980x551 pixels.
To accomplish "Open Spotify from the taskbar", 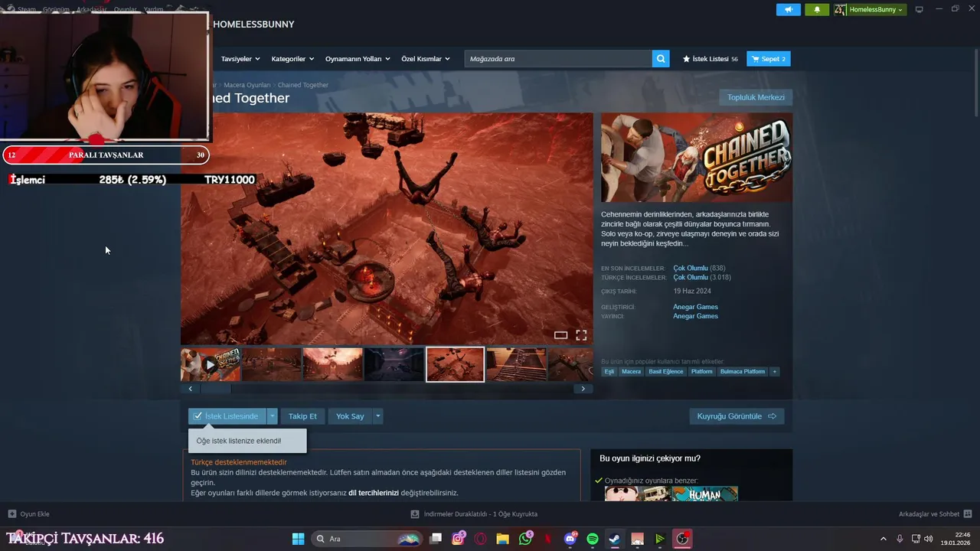I will (x=593, y=539).
